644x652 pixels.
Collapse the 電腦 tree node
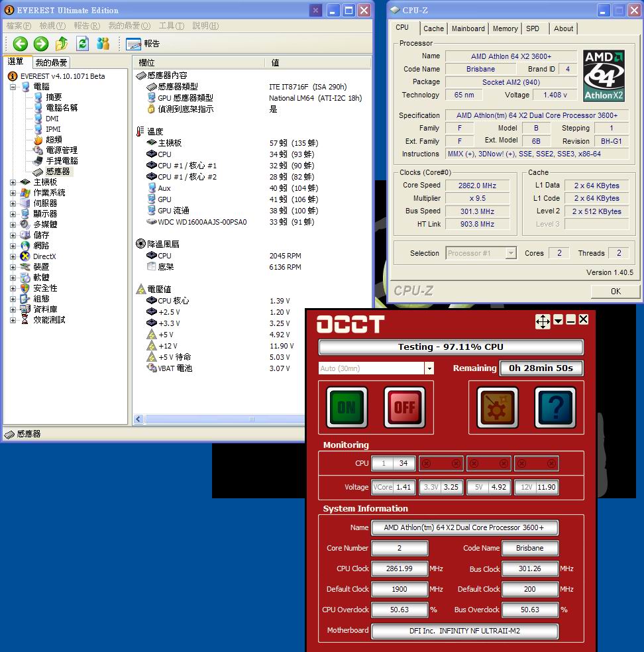13,87
